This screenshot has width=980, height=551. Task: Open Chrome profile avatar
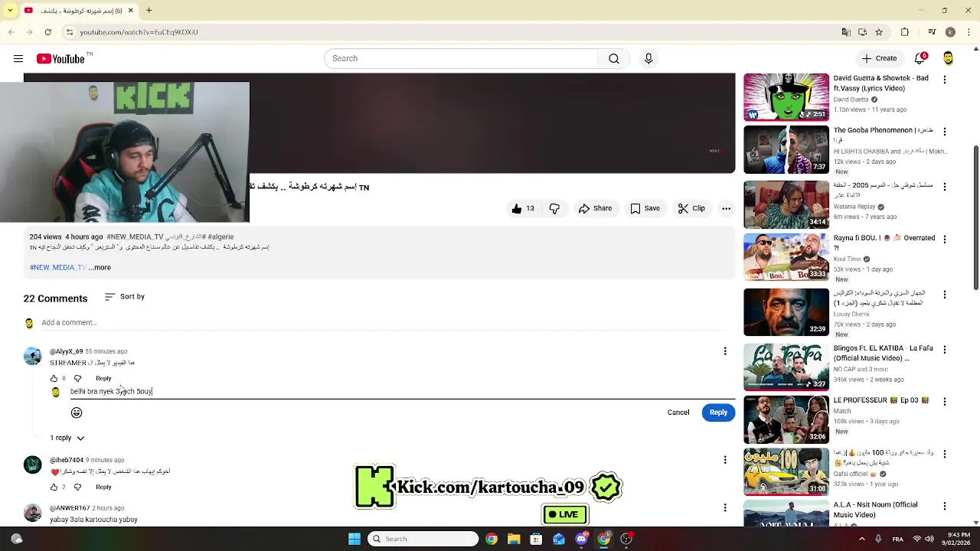click(x=950, y=32)
